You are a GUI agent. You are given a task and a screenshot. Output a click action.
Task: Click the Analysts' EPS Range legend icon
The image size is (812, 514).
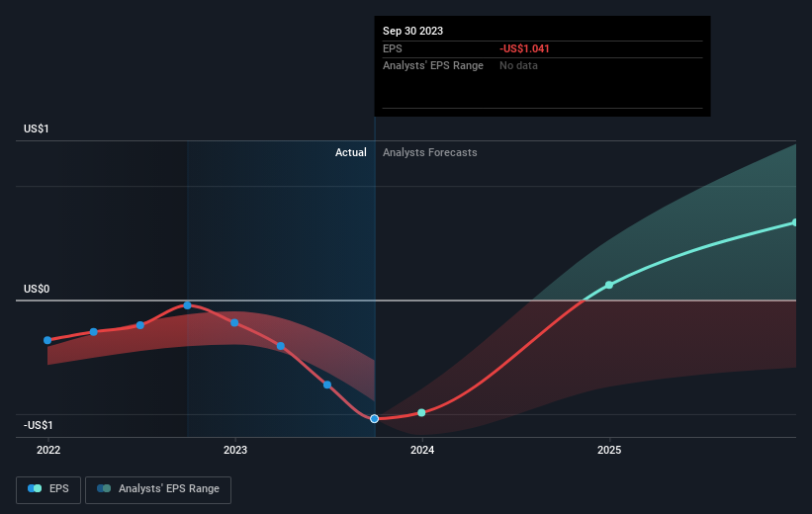[104, 488]
